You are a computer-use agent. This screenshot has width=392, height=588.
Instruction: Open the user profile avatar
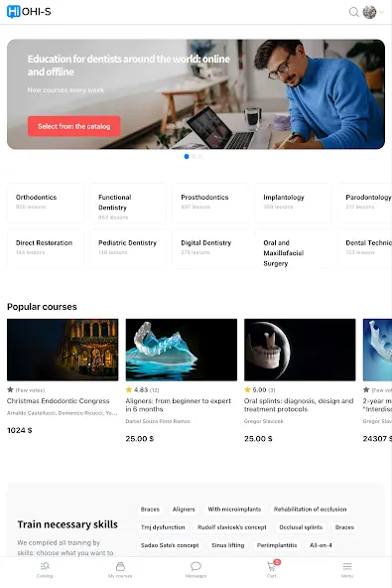point(369,12)
